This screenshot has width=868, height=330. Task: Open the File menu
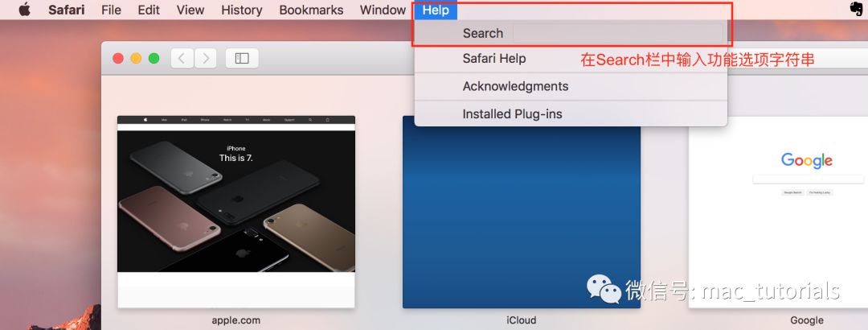click(x=112, y=10)
